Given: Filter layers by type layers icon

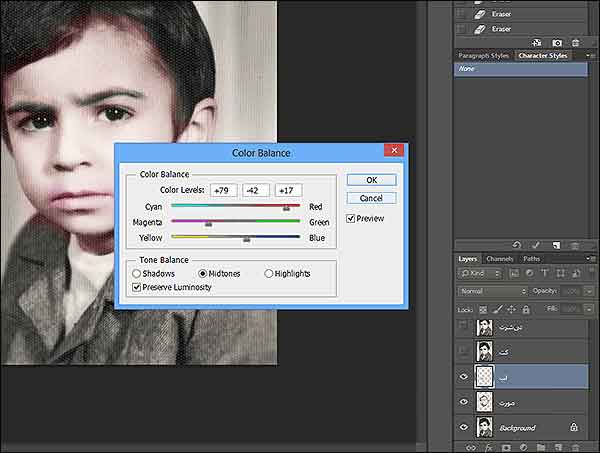Looking at the screenshot, I should coord(545,273).
